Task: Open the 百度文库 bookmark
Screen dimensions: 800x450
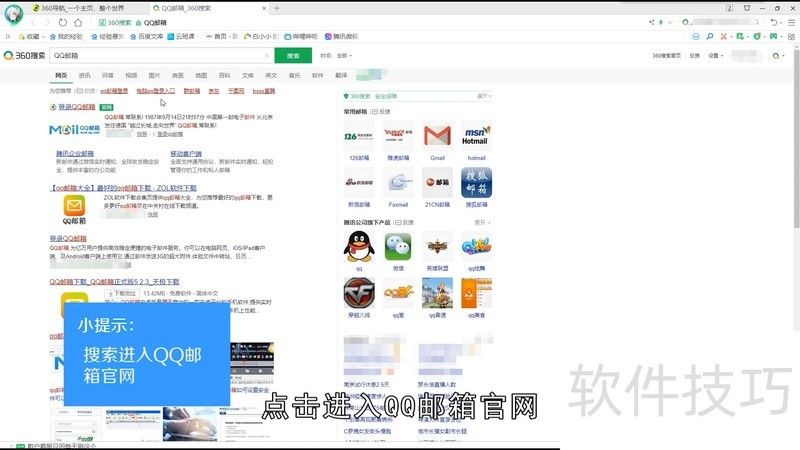Action: point(146,36)
